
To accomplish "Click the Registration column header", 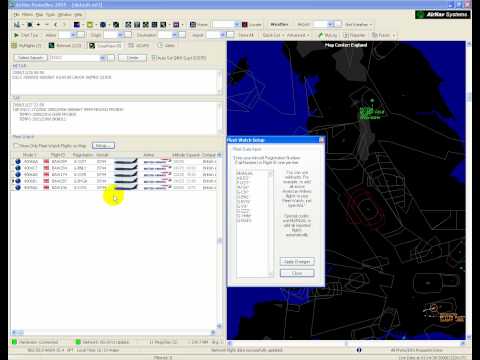I will (83, 155).
